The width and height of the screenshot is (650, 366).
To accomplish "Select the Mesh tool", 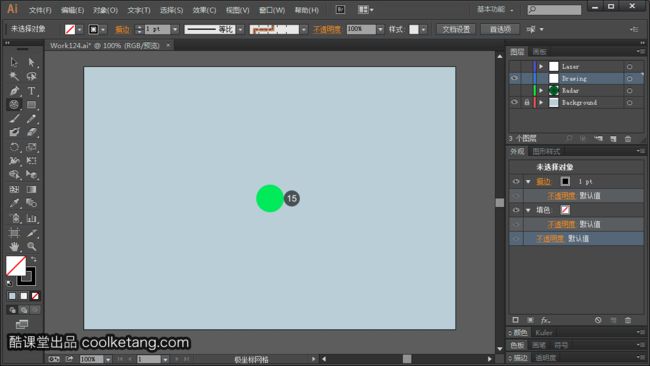I will click(14, 189).
